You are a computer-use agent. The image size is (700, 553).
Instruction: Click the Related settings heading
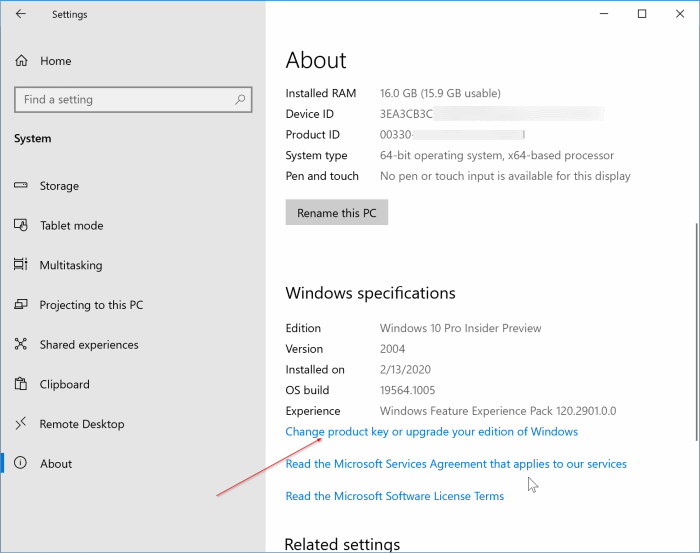point(342,544)
